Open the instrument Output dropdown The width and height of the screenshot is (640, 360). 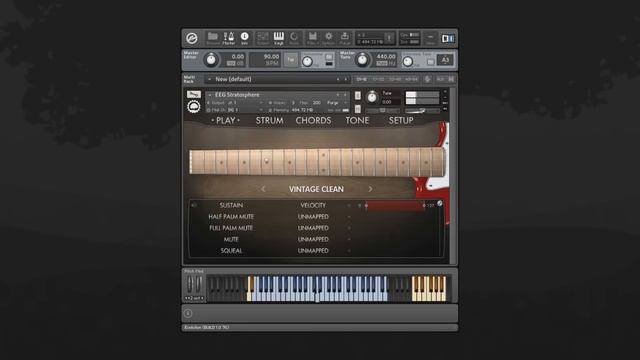235,103
